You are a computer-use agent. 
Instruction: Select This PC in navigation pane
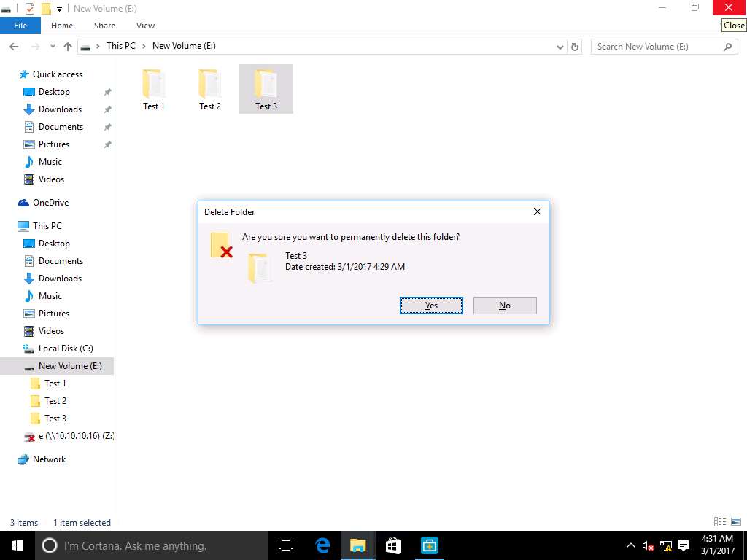47,226
